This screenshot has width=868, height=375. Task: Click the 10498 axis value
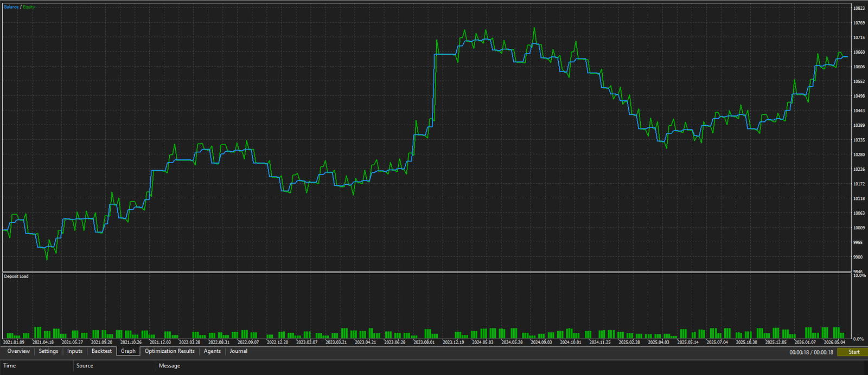(x=859, y=96)
